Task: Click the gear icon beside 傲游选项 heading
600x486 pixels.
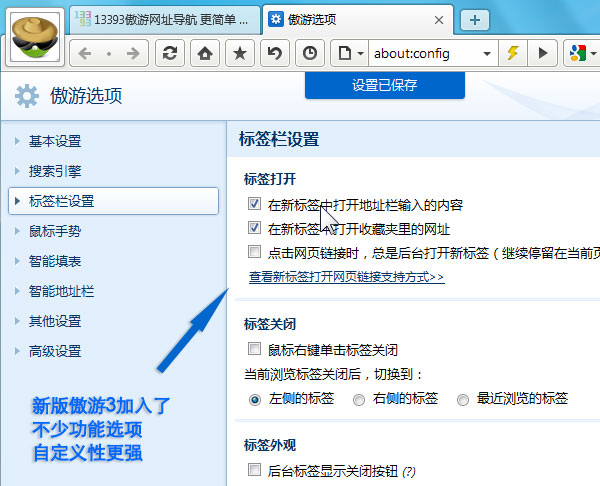Action: click(27, 96)
